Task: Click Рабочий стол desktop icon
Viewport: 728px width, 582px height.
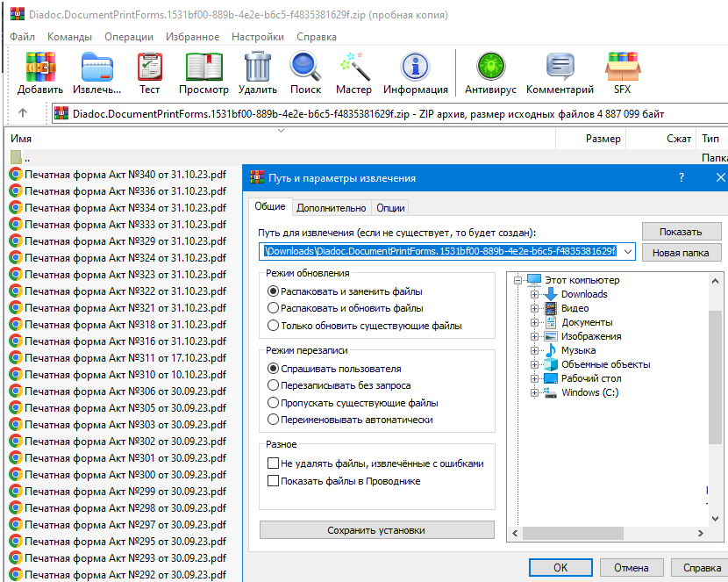Action: pos(551,378)
